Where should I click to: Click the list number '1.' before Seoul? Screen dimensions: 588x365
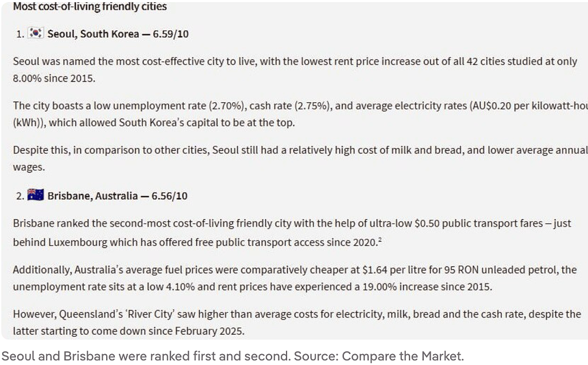pos(20,34)
